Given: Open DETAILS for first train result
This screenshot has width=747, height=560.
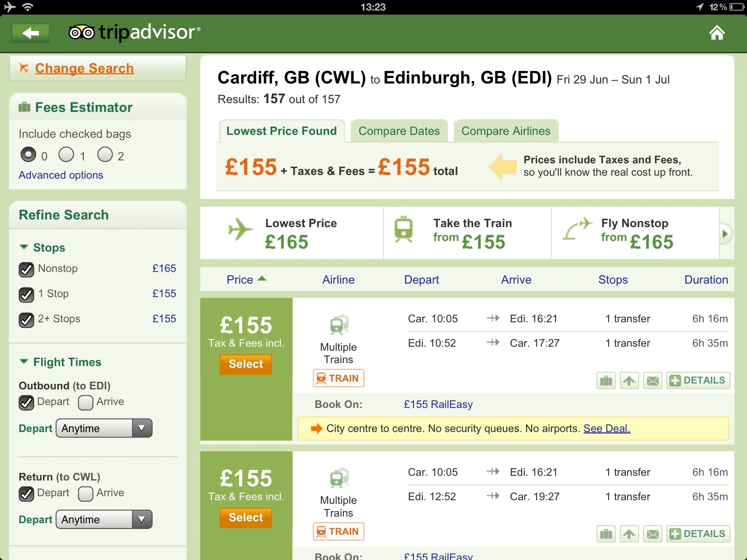Looking at the screenshot, I should coord(698,381).
